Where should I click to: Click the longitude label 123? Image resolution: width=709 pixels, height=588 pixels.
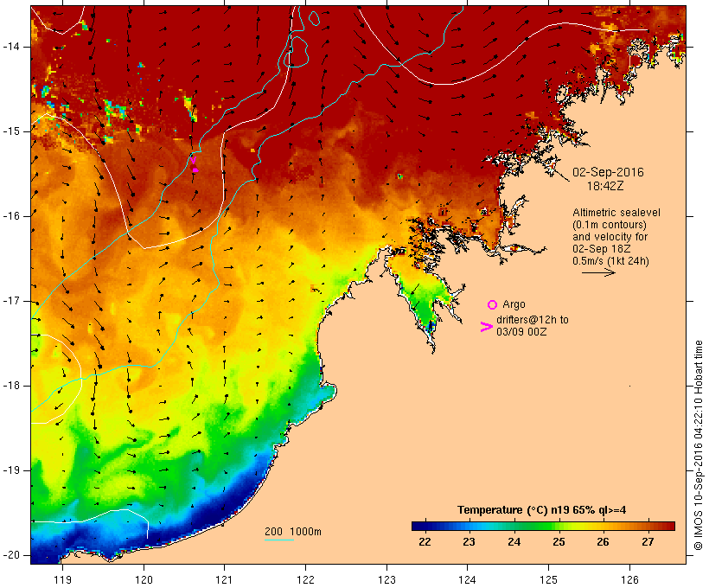[386, 579]
